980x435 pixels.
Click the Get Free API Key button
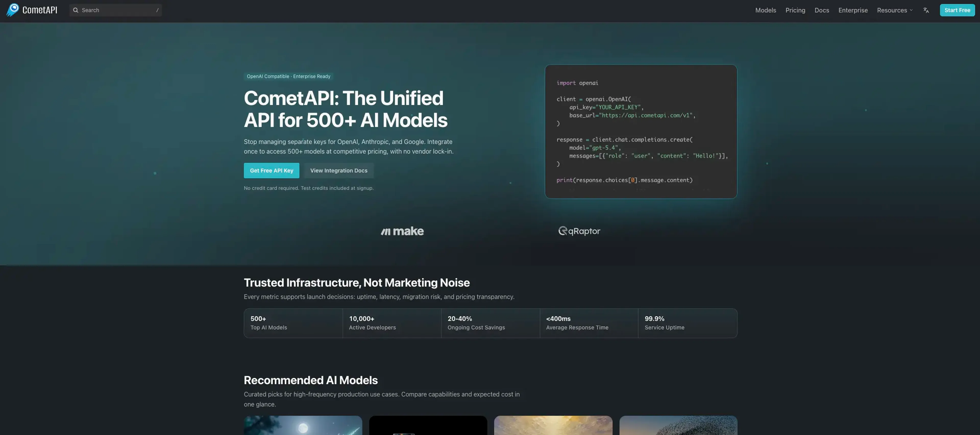pyautogui.click(x=272, y=170)
